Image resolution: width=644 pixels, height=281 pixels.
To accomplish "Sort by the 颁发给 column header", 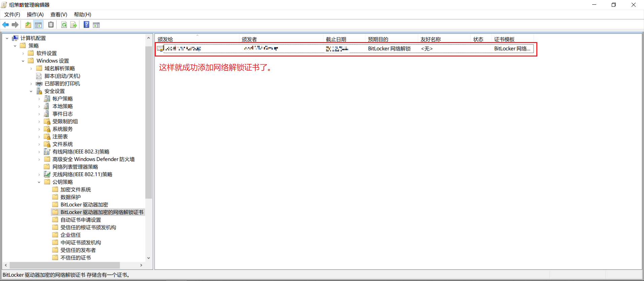I will tap(197, 39).
